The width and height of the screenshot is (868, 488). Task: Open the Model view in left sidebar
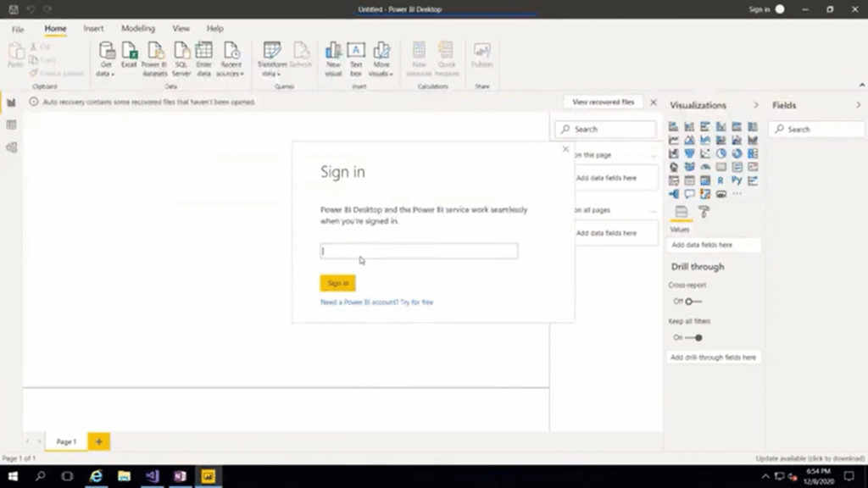coord(11,147)
